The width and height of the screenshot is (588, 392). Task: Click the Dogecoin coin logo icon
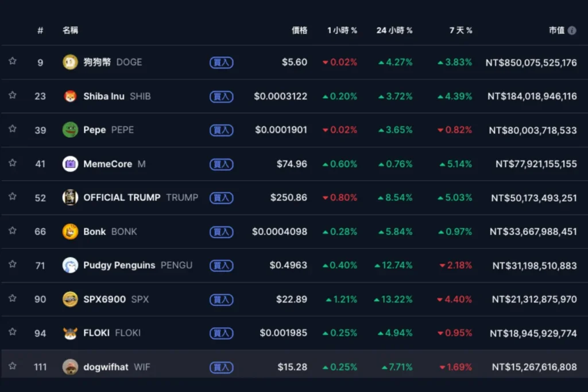click(x=70, y=62)
